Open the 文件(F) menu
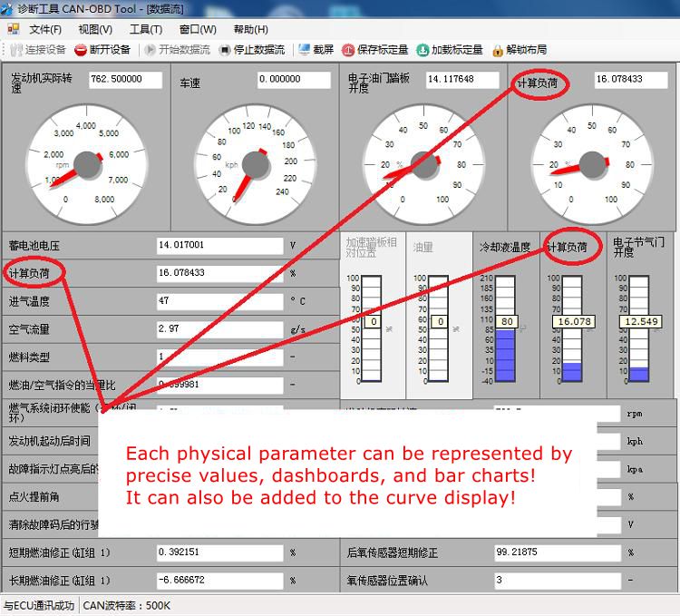 [x=44, y=29]
